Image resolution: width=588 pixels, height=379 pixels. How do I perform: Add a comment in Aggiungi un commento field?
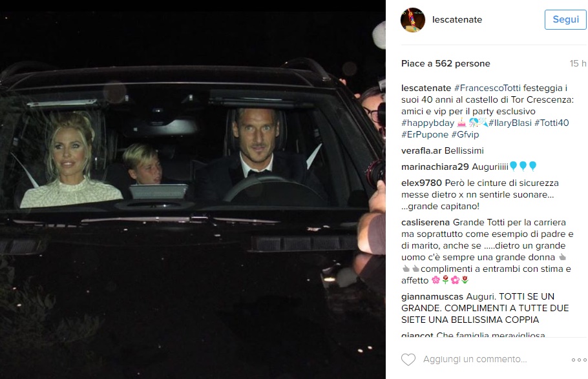point(475,359)
